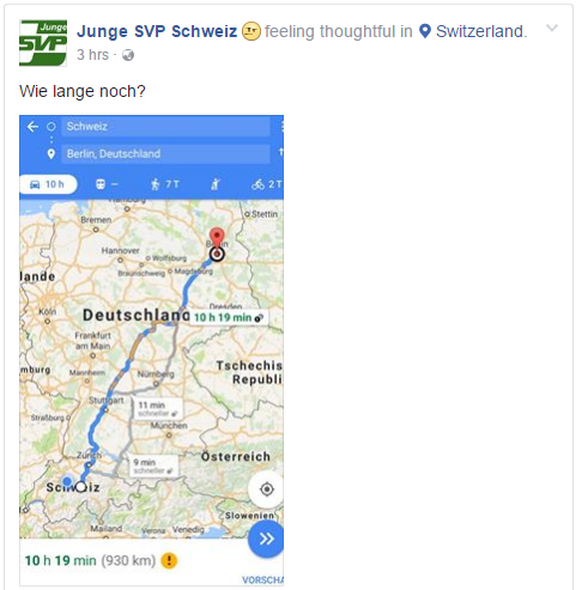Expand the post options chevron

tap(552, 28)
